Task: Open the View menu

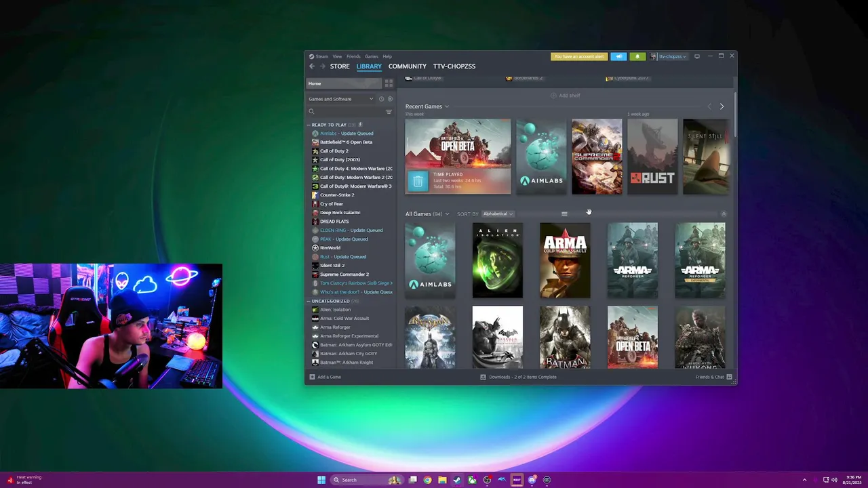Action: pos(337,56)
